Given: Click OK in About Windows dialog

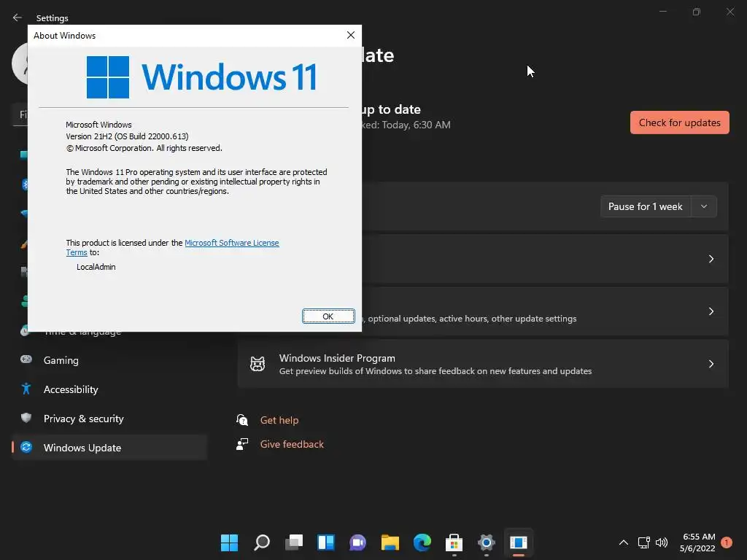Looking at the screenshot, I should (328, 316).
